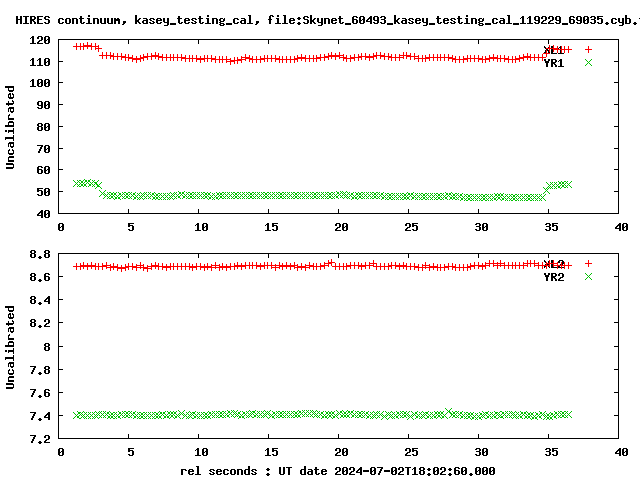
Task: Click the raised red point near 19.5 seconds in bottom plot
Action: pyautogui.click(x=331, y=263)
